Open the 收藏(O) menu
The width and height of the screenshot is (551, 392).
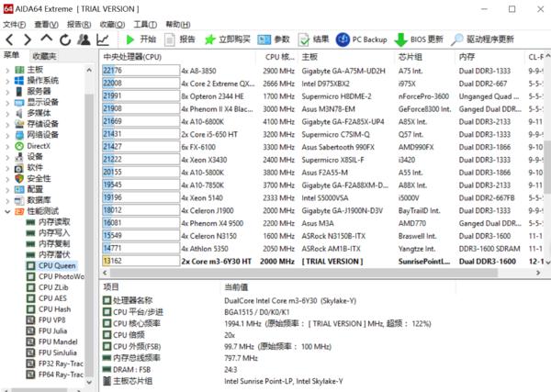coord(112,24)
